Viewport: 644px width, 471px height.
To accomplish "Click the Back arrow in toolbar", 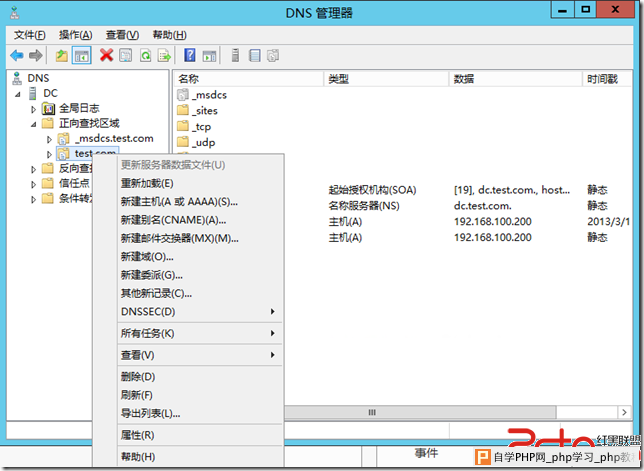I will tap(17, 55).
